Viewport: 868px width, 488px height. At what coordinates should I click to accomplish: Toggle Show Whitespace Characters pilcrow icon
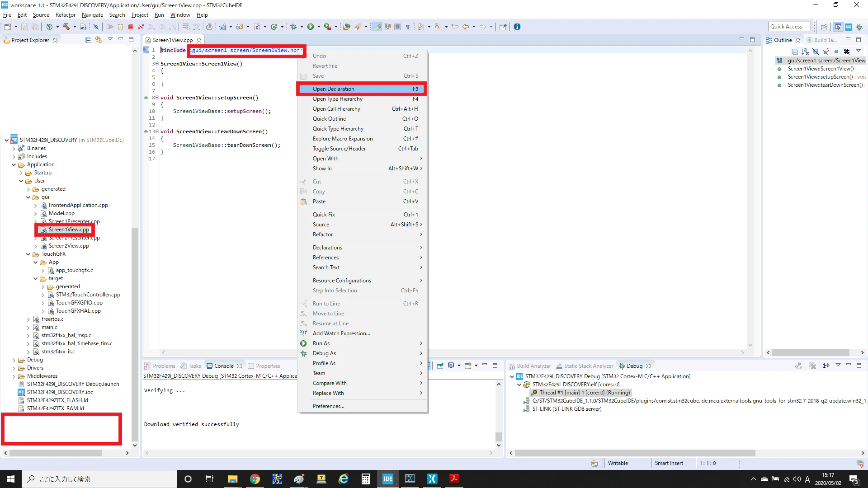tap(408, 27)
